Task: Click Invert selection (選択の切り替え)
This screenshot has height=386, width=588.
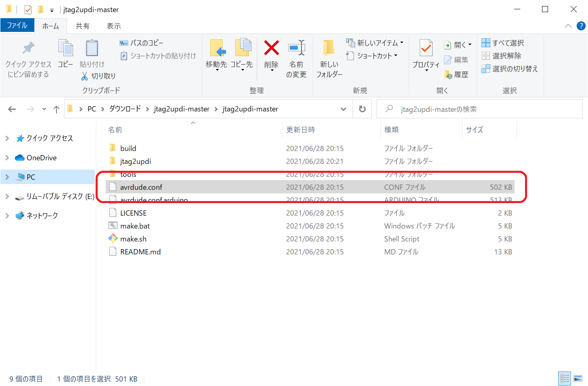Action: pyautogui.click(x=510, y=69)
